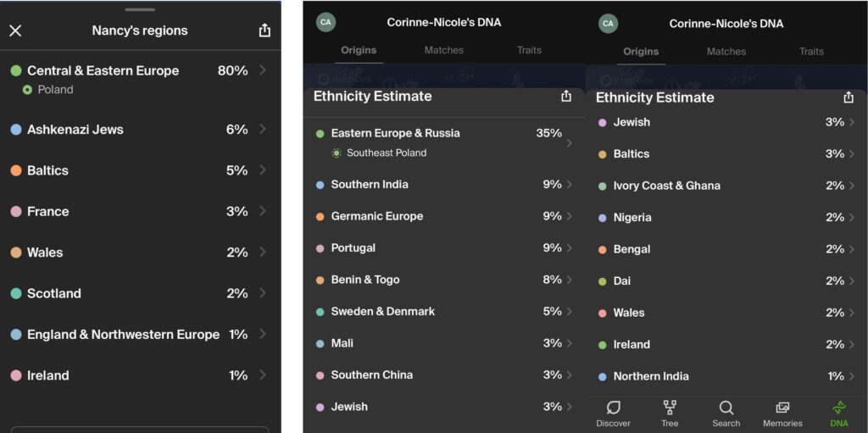Screen dimensions: 868x433
Task: Switch to the Traits tab in right panel
Action: pos(811,52)
